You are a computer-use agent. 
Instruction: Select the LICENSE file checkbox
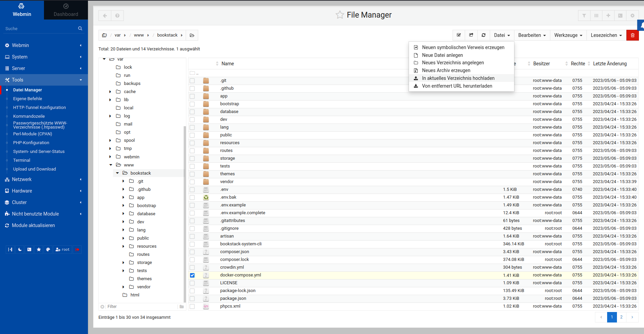pos(192,283)
